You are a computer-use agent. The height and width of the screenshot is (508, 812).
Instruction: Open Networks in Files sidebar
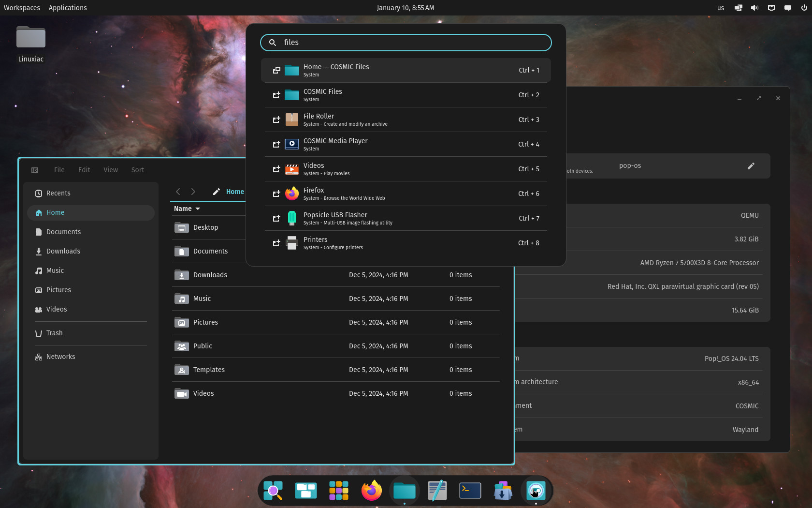pyautogui.click(x=91, y=357)
